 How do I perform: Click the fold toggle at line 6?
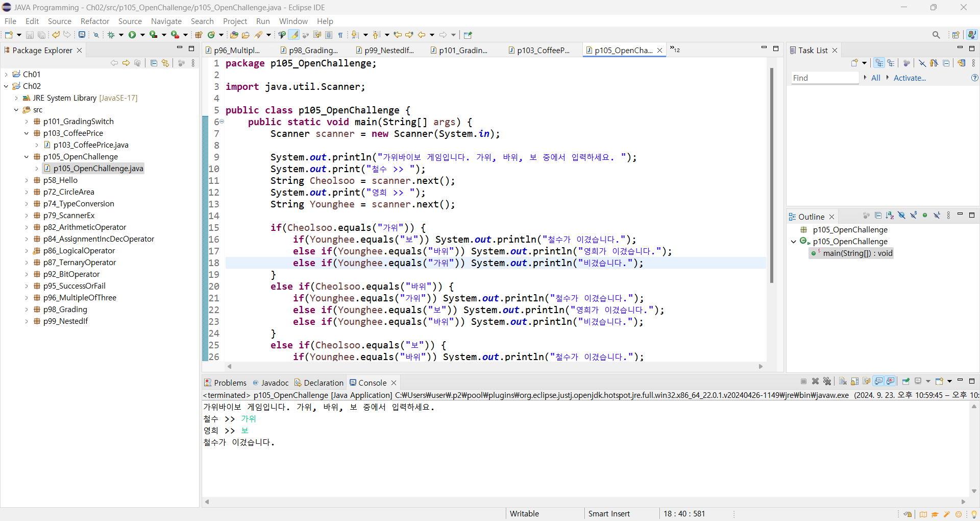pos(222,122)
